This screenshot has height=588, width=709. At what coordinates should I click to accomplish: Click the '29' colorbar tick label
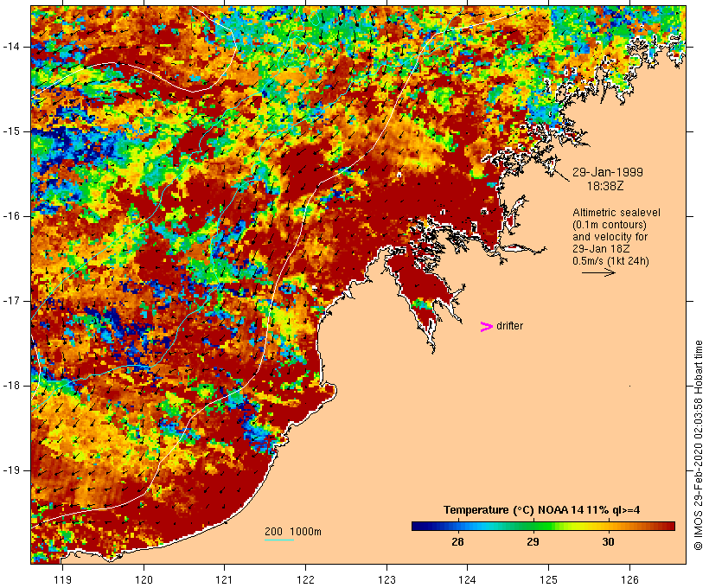point(533,541)
